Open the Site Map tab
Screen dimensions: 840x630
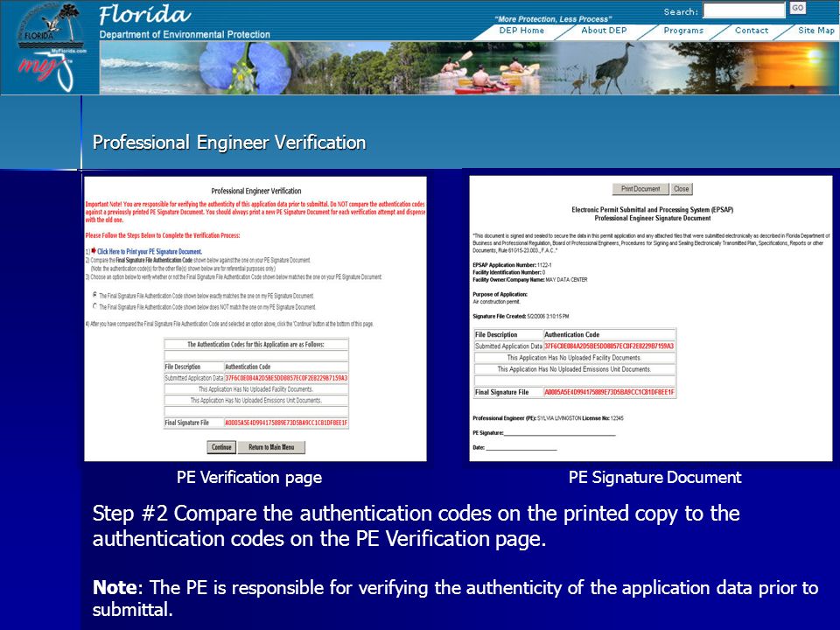(815, 31)
